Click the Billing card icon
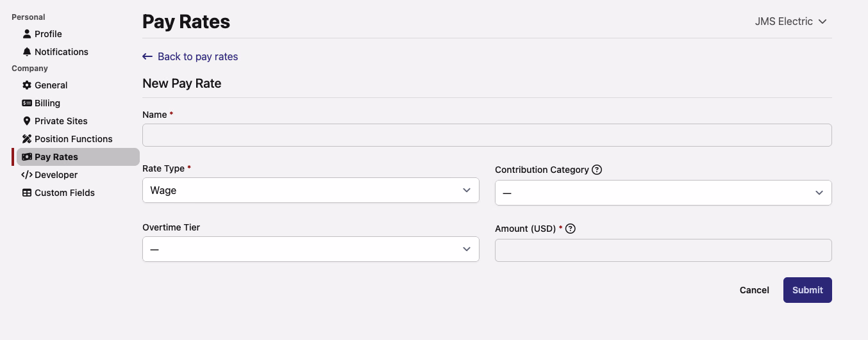868x340 pixels. (27, 103)
